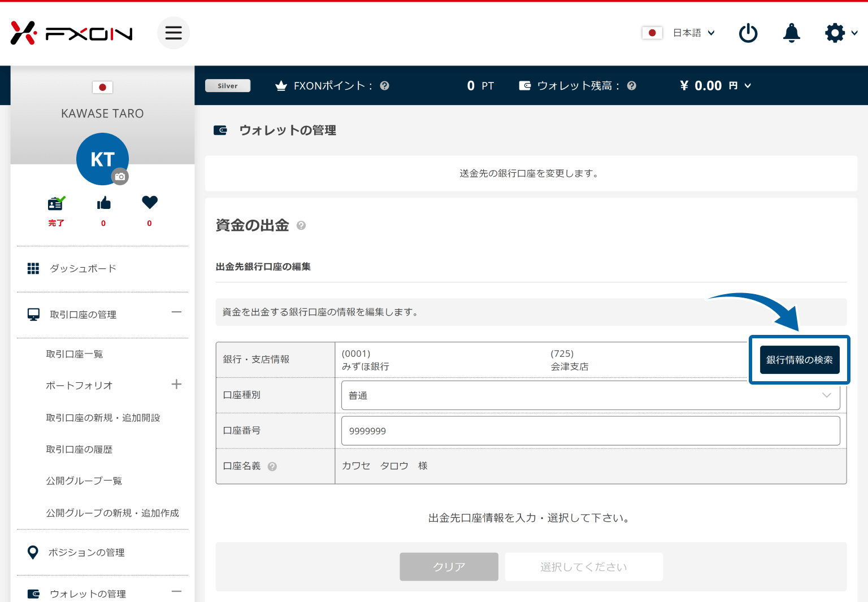This screenshot has height=602, width=868.
Task: Click the help icon beside FXONポイント
Action: pyautogui.click(x=385, y=86)
